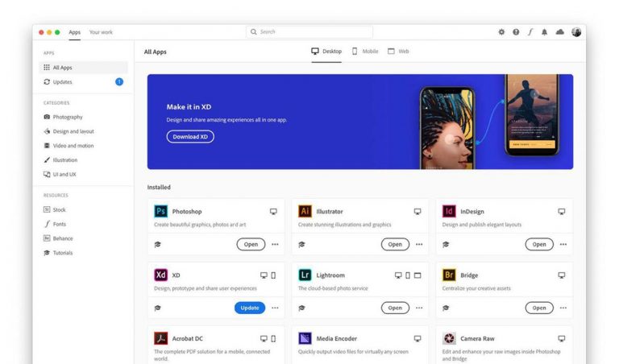Viewport: 619px width, 364px height.
Task: Open Behance resource link
Action: 58,238
